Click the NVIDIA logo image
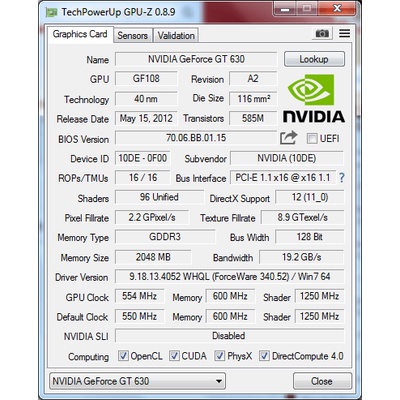The height and width of the screenshot is (400, 400). (314, 98)
